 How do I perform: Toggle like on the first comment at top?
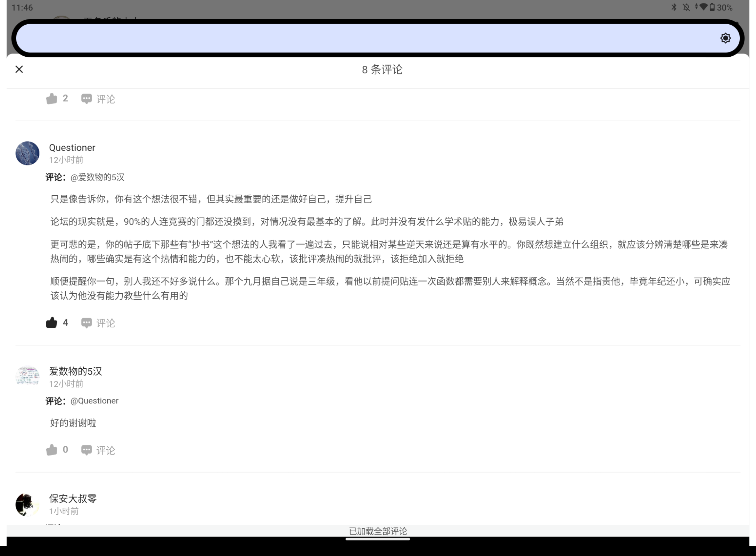coord(51,98)
